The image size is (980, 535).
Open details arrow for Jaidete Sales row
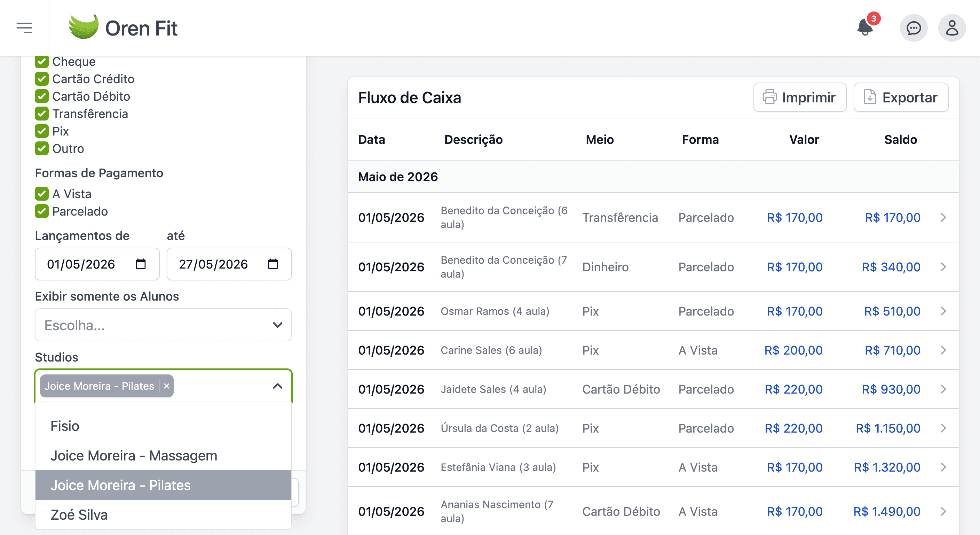point(943,389)
